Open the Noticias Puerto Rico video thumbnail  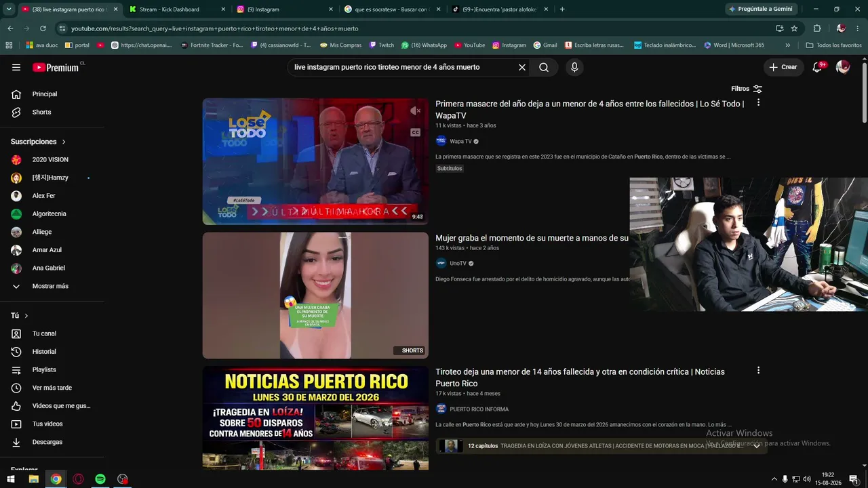(x=315, y=418)
